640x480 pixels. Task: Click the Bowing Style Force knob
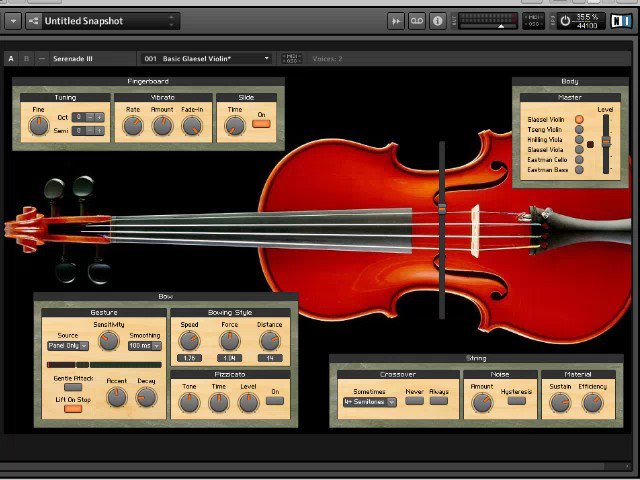click(x=230, y=340)
